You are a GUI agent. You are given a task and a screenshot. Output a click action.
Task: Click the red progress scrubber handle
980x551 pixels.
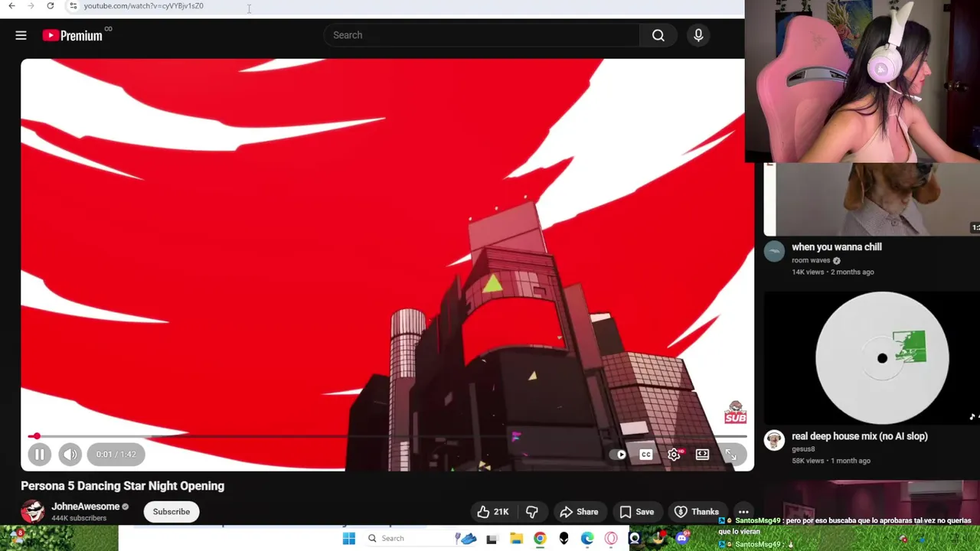pos(36,436)
